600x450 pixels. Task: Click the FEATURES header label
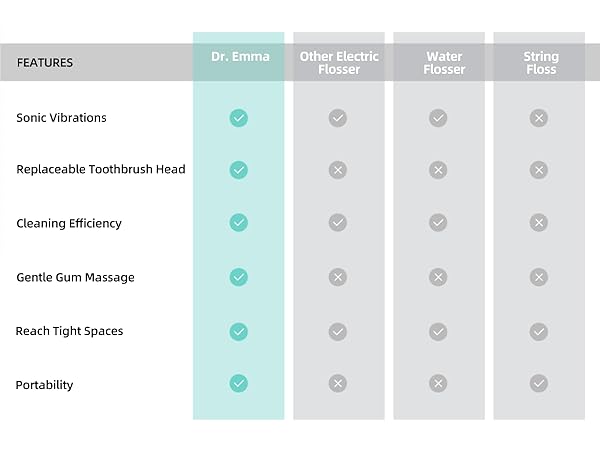[44, 62]
